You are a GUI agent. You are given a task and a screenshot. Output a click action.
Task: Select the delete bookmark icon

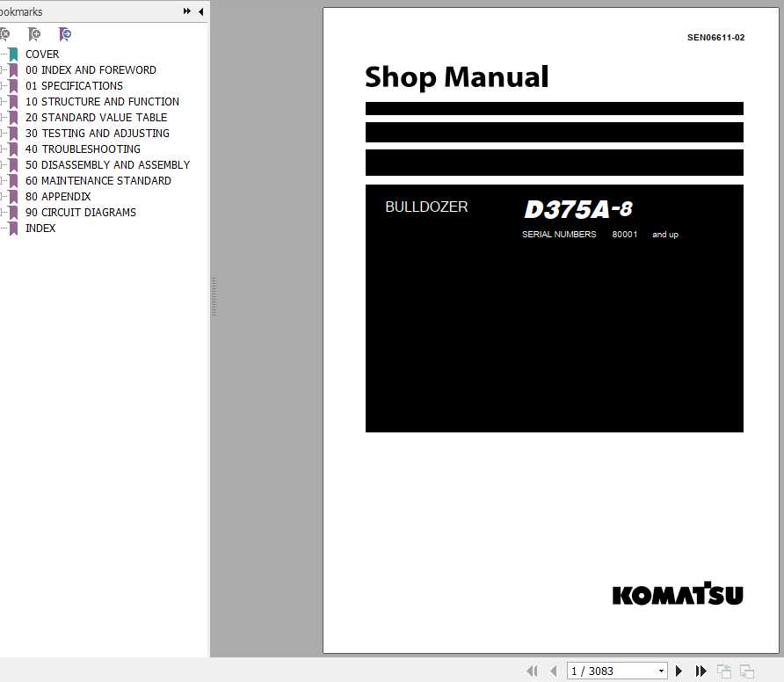coord(5,34)
